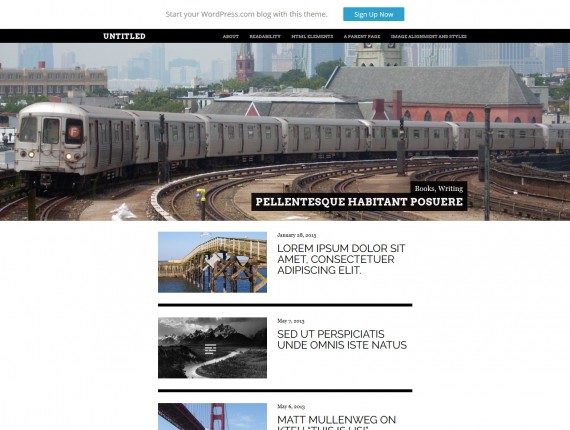
Task: Click the May 6, 2013 date link
Action: pyautogui.click(x=291, y=406)
